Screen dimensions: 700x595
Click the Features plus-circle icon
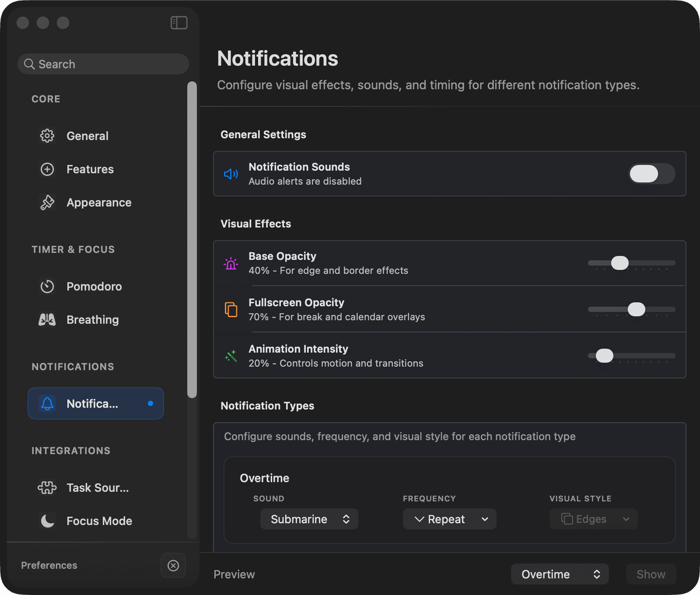coord(47,169)
